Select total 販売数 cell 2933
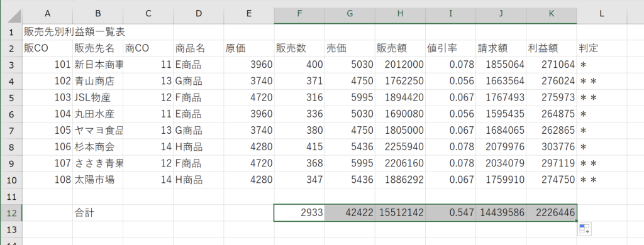The image size is (644, 245). pyautogui.click(x=299, y=212)
